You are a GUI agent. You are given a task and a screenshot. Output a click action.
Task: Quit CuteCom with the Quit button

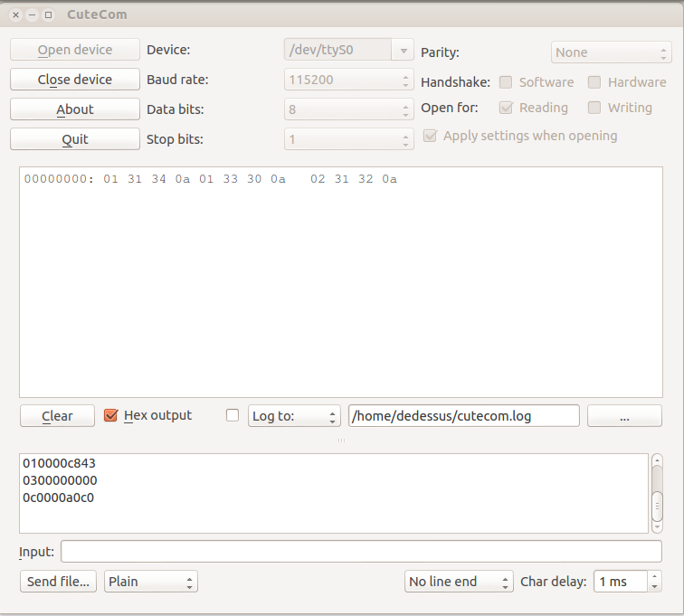[x=74, y=139]
